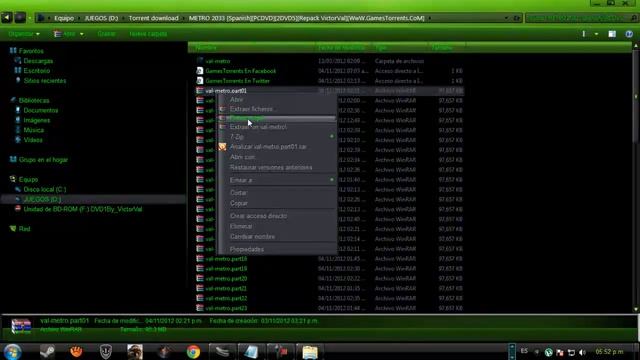This screenshot has width=640, height=360.
Task: Click the Nueva carpeta button
Action: (x=148, y=34)
